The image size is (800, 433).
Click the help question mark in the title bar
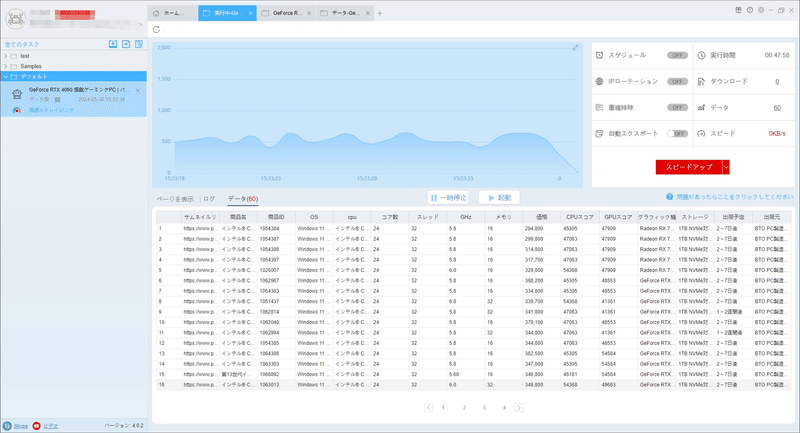pyautogui.click(x=750, y=10)
